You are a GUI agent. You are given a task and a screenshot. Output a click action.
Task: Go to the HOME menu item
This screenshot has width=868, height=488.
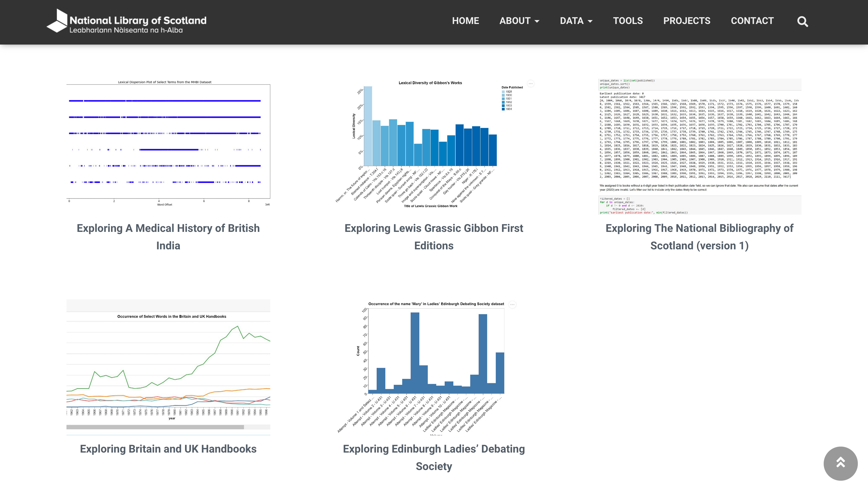(x=465, y=21)
